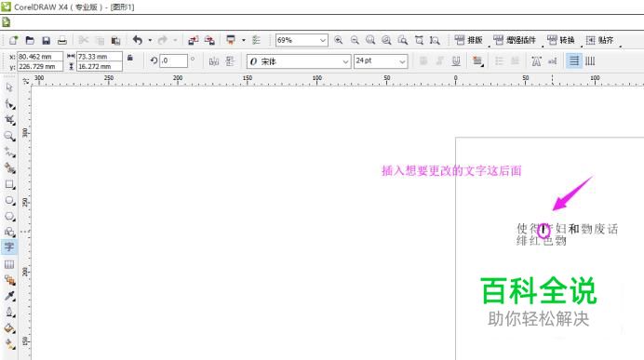Click the object height field 16.272 mm

point(100,66)
